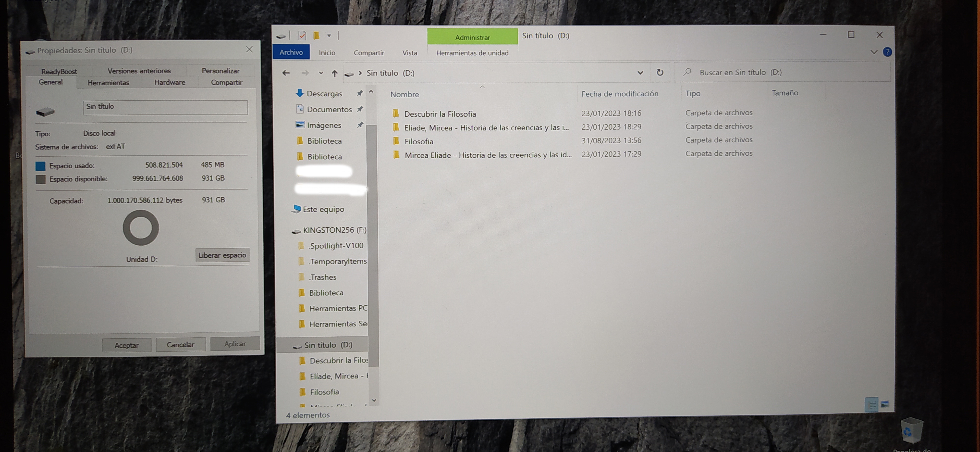The width and height of the screenshot is (980, 452).
Task: Click the Properties quick access toolbar icon
Action: point(302,36)
